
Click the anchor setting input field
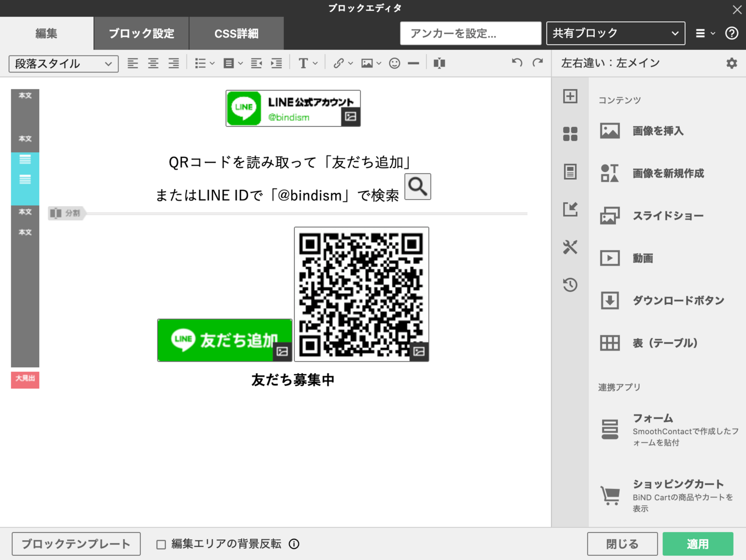(x=470, y=33)
